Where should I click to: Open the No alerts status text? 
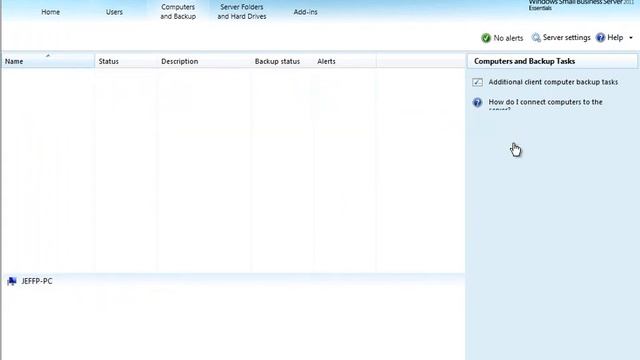coord(508,38)
